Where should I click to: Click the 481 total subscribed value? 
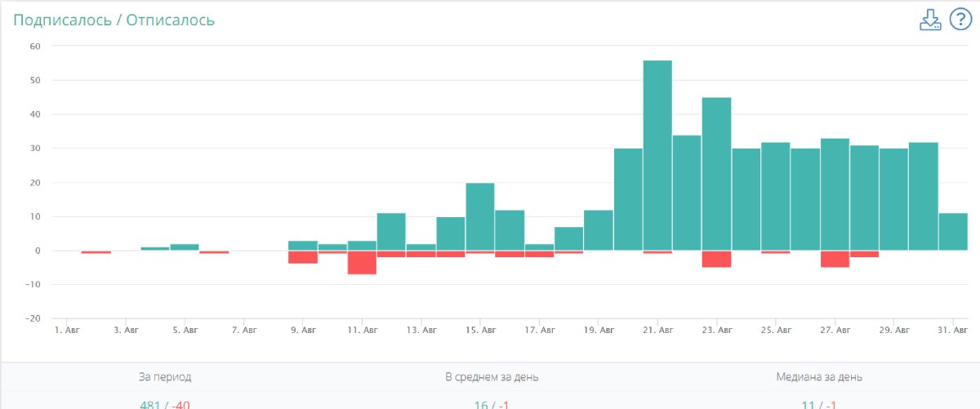click(x=151, y=404)
